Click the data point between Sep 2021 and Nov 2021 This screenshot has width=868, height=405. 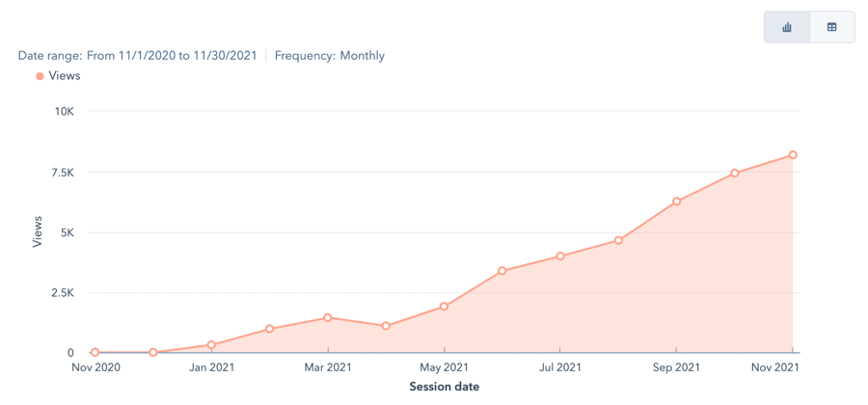[735, 174]
